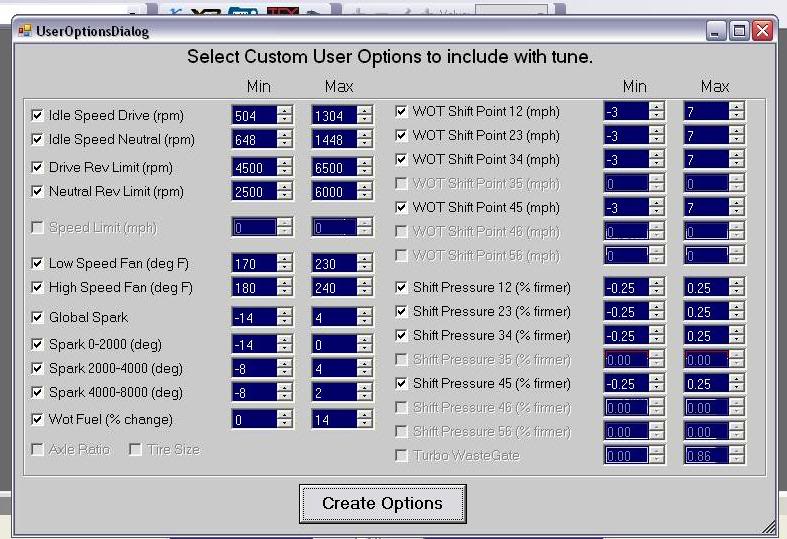Select Neutral Rev Limit Min value 2500

click(x=254, y=192)
